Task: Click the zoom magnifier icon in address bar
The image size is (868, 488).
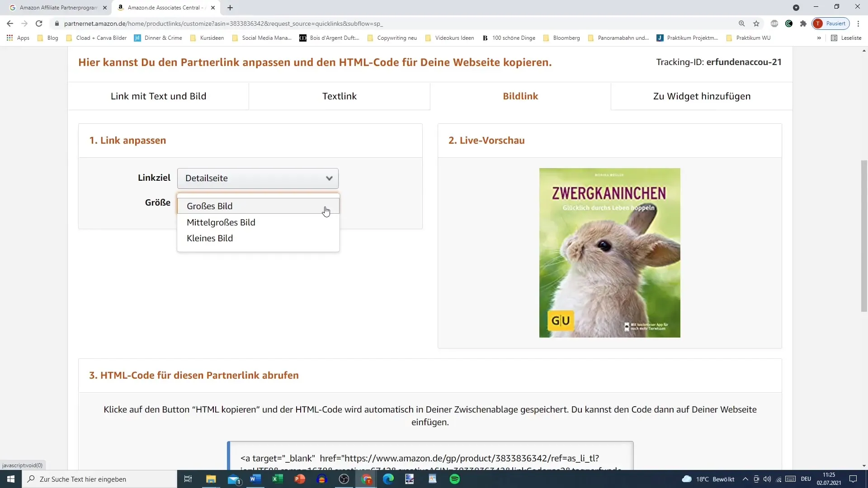Action: 741,23
